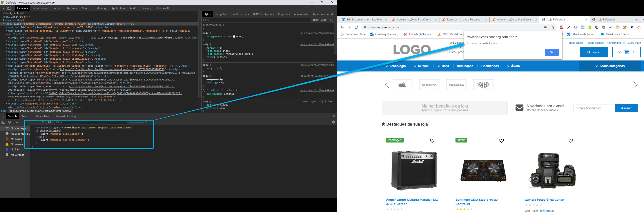Click the Meus pedidos link
Screen dimensions: 644x212
tap(595, 43)
